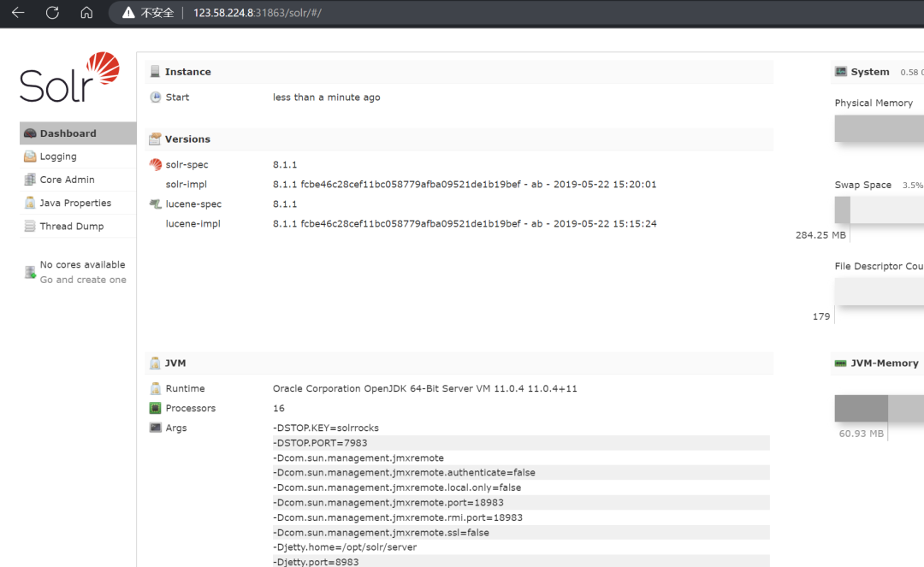
Task: Click the Physical Memory usage bar
Action: point(880,128)
